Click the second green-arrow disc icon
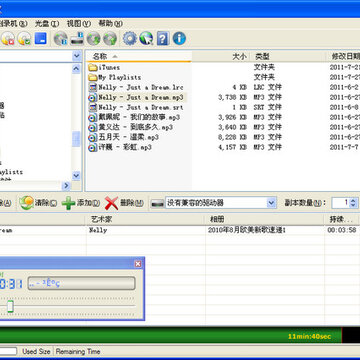This screenshot has width=360, height=360. pyautogui.click(x=110, y=39)
